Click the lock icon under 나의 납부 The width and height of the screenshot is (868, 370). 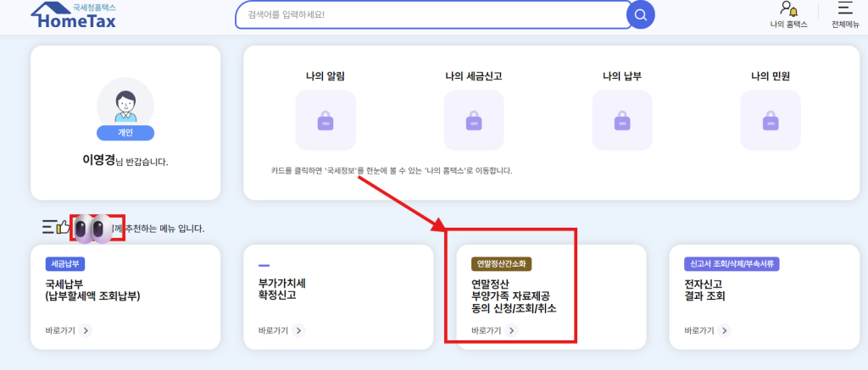coord(622,121)
